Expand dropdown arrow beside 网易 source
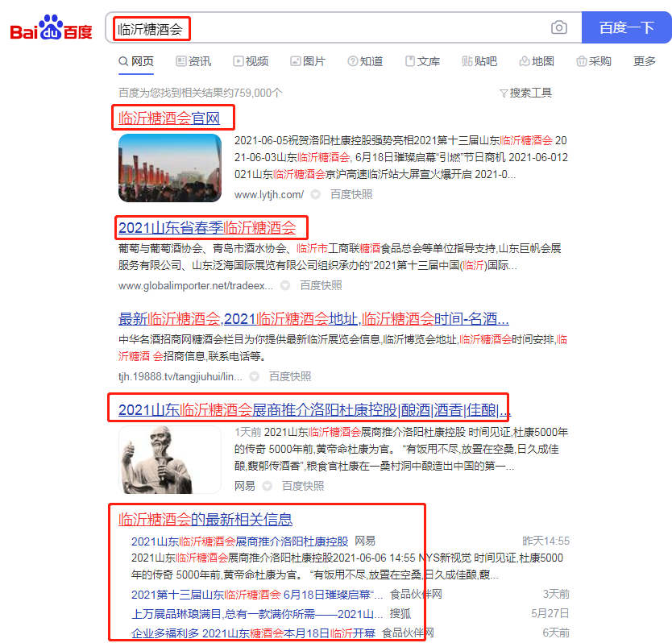The width and height of the screenshot is (672, 643). coord(268,486)
